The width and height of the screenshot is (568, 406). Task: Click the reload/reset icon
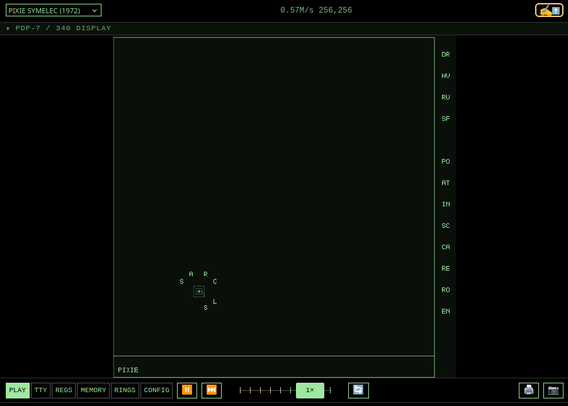358,390
